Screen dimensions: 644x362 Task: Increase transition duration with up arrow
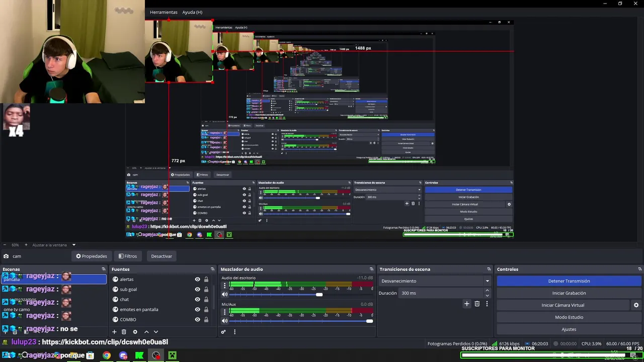click(487, 291)
